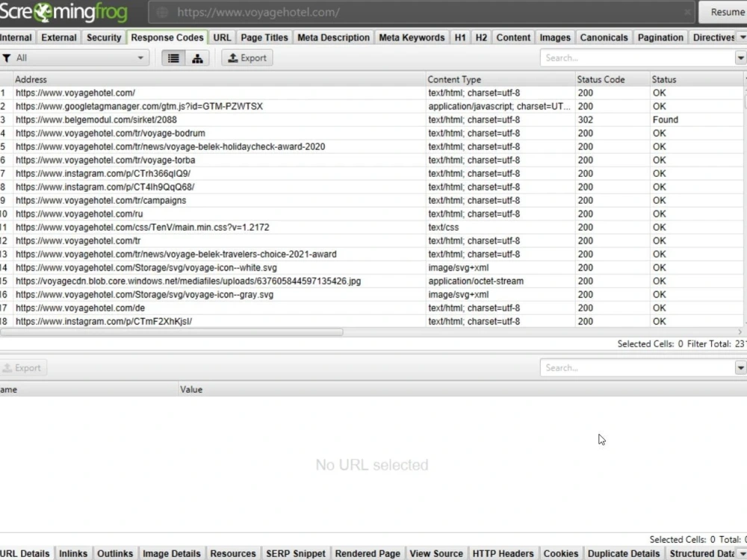Viewport: 747px width, 560px height.
Task: Select the voyagecdn blob jpg row
Action: point(371,281)
